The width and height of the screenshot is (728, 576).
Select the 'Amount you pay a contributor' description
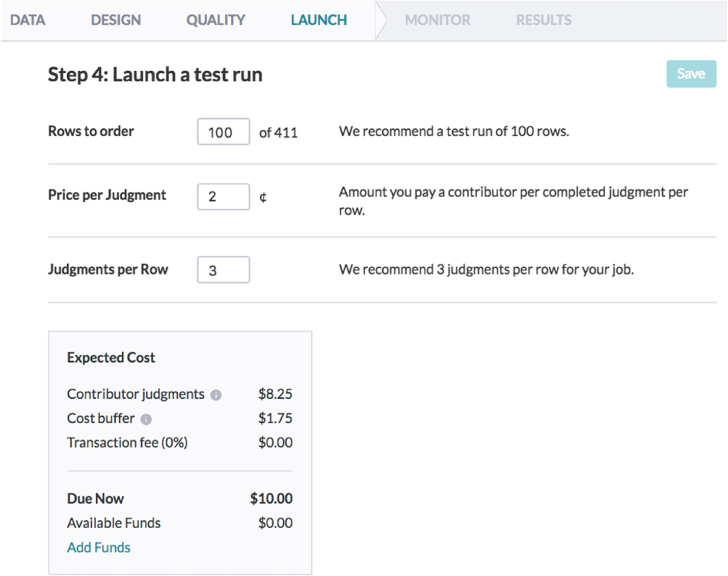click(513, 201)
